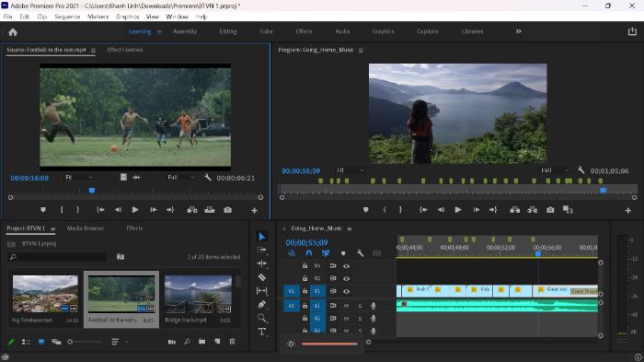Switch to Effects tab in Project panel

[134, 228]
